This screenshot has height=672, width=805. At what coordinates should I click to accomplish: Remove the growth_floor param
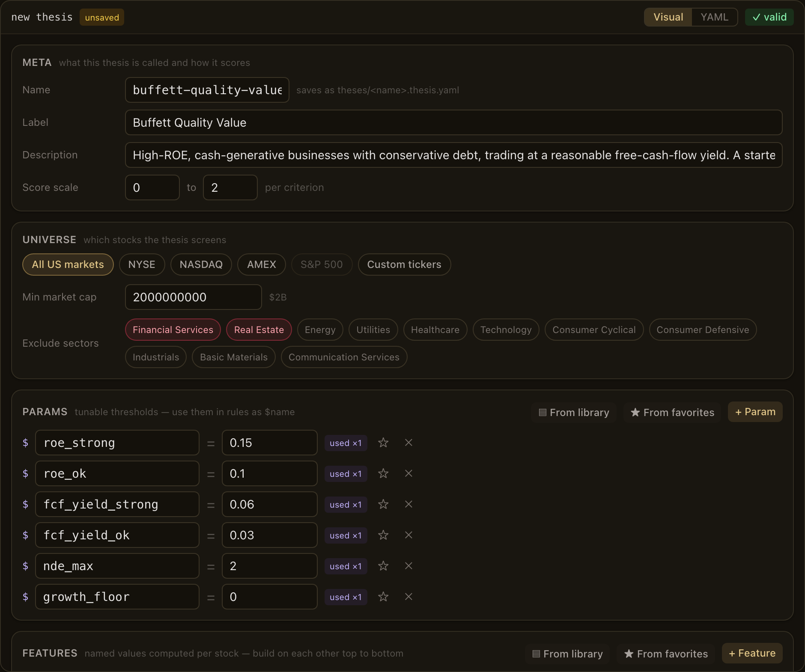[408, 597]
